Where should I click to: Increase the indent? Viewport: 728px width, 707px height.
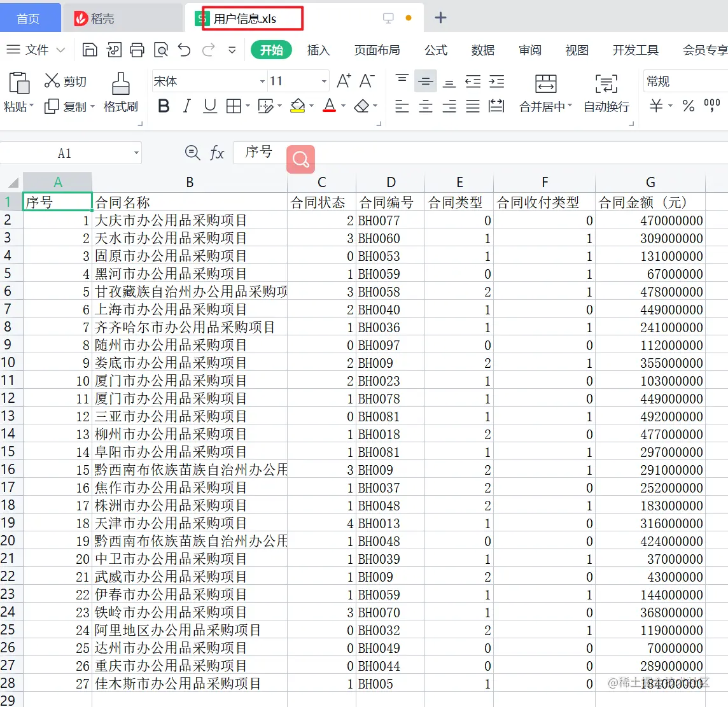pyautogui.click(x=496, y=81)
